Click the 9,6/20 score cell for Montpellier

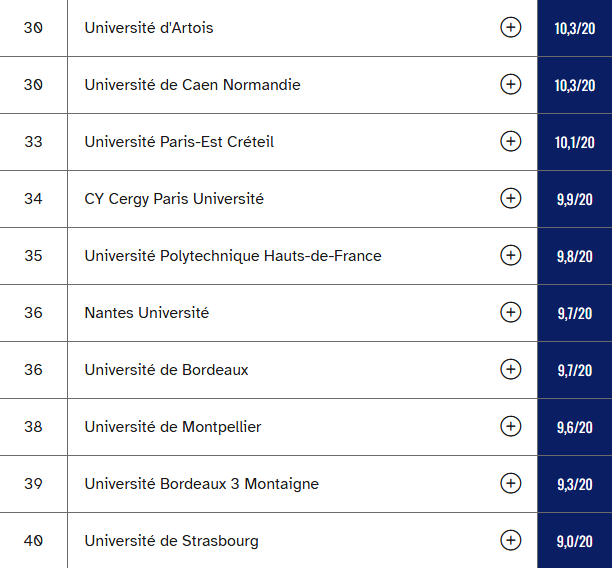(x=575, y=427)
